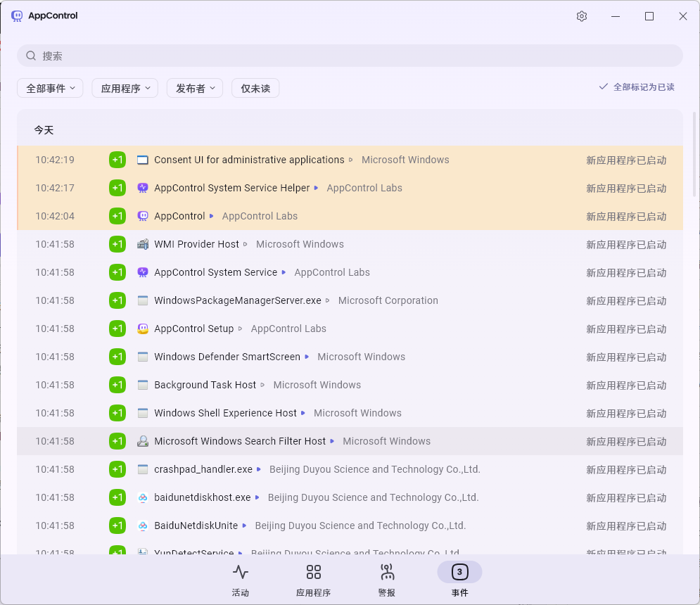This screenshot has height=605, width=700.
Task: Select the Background Task Host event name
Action: pos(205,385)
